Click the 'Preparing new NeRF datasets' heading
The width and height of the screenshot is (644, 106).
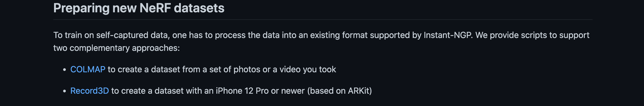click(139, 8)
